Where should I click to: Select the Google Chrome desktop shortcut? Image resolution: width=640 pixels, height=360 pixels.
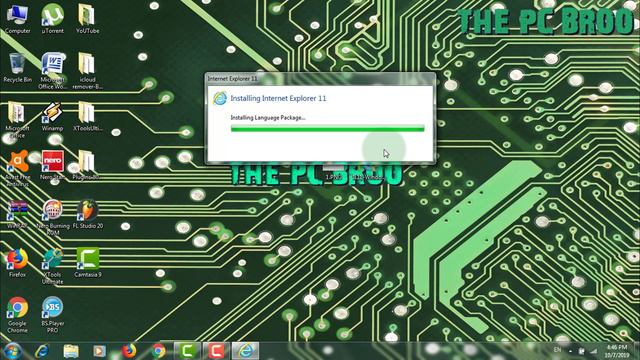point(17,314)
